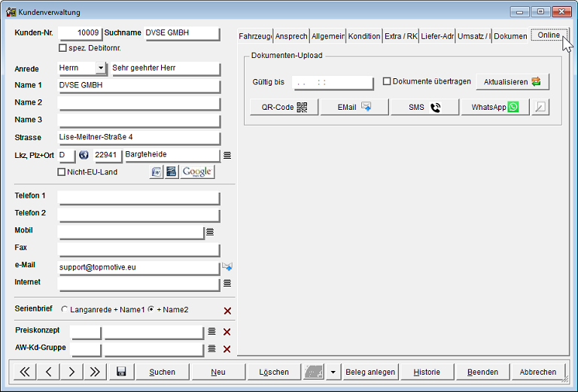Click the Löschen button
The image size is (578, 392).
pos(274,372)
